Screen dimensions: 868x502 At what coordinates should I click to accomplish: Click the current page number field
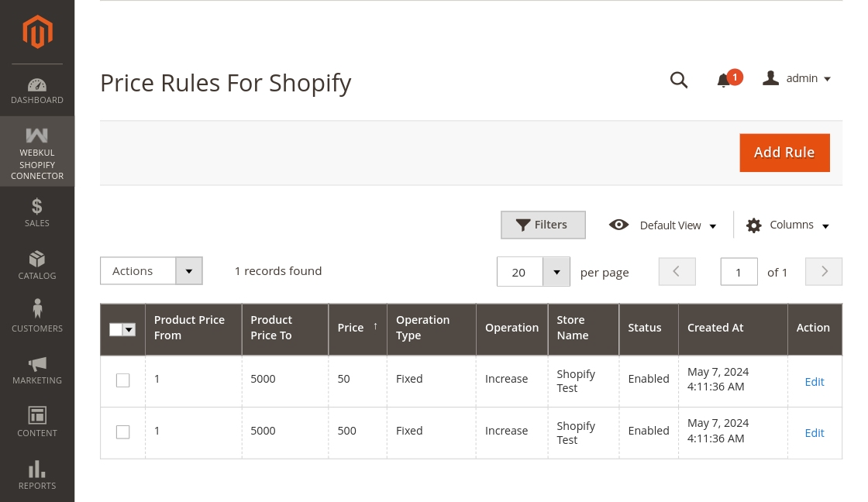[x=739, y=272]
